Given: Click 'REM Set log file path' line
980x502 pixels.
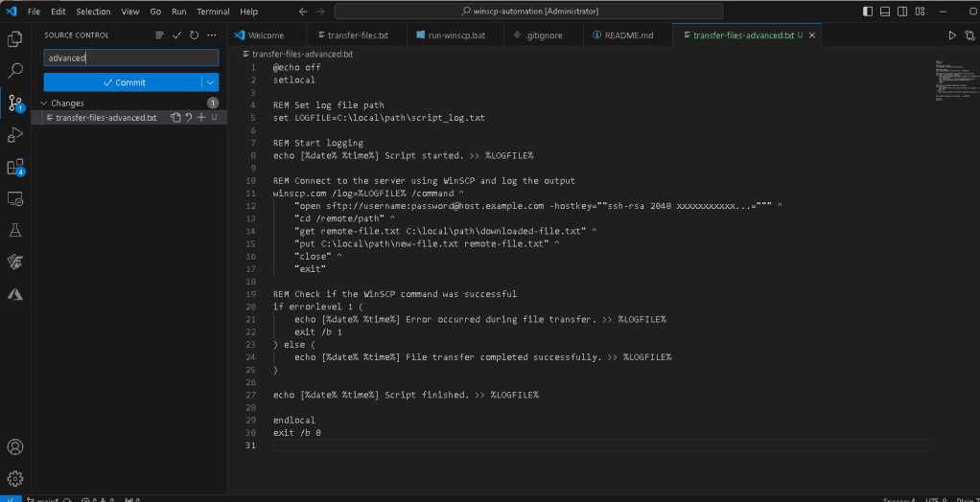Looking at the screenshot, I should 328,104.
